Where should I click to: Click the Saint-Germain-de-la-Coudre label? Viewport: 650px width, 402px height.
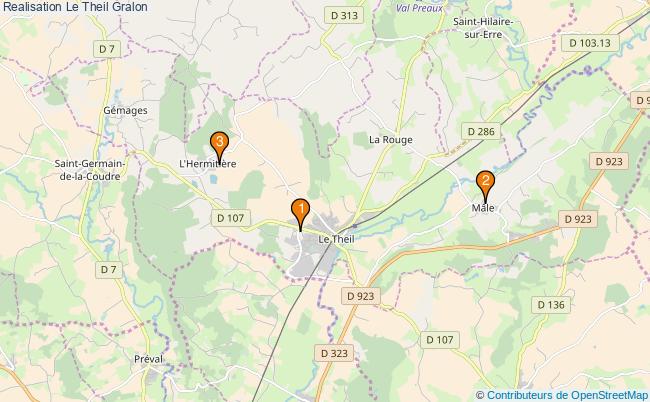pos(90,170)
